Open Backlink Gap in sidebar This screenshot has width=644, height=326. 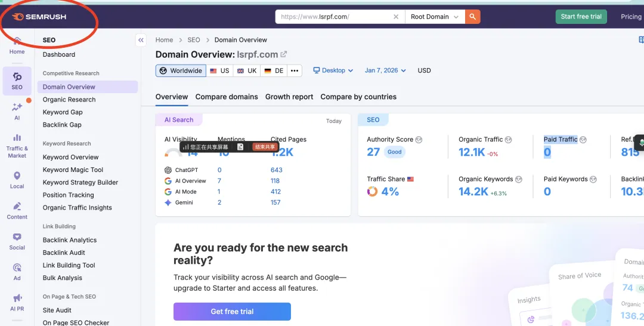pyautogui.click(x=62, y=125)
